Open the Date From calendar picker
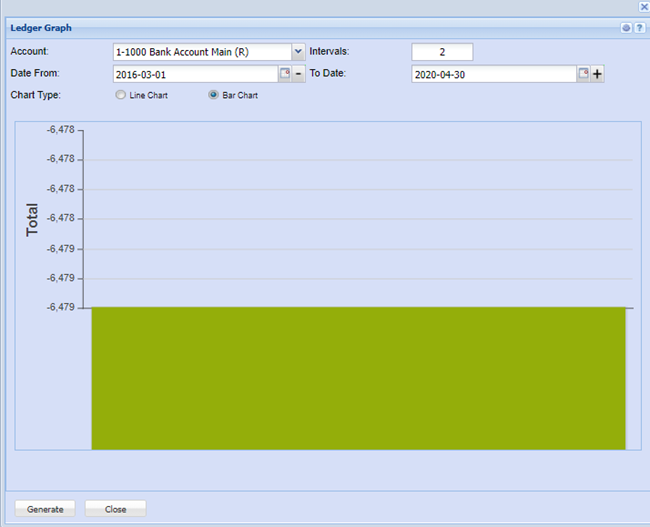Image resolution: width=650 pixels, height=527 pixels. point(285,74)
